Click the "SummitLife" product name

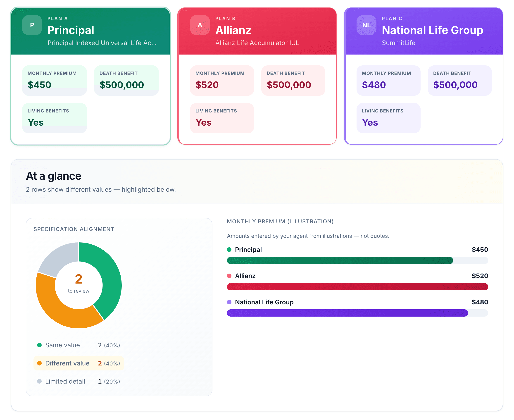(x=398, y=43)
